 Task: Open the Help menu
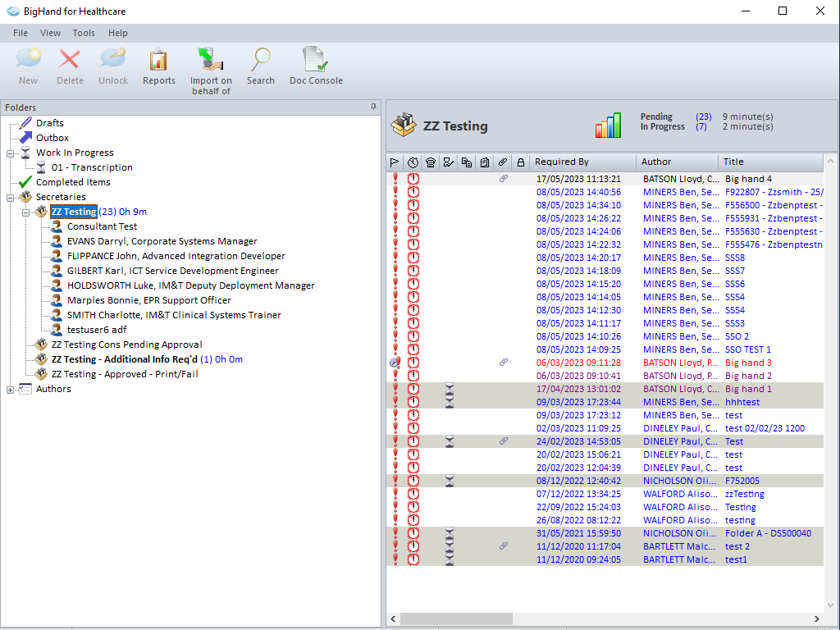click(x=118, y=33)
